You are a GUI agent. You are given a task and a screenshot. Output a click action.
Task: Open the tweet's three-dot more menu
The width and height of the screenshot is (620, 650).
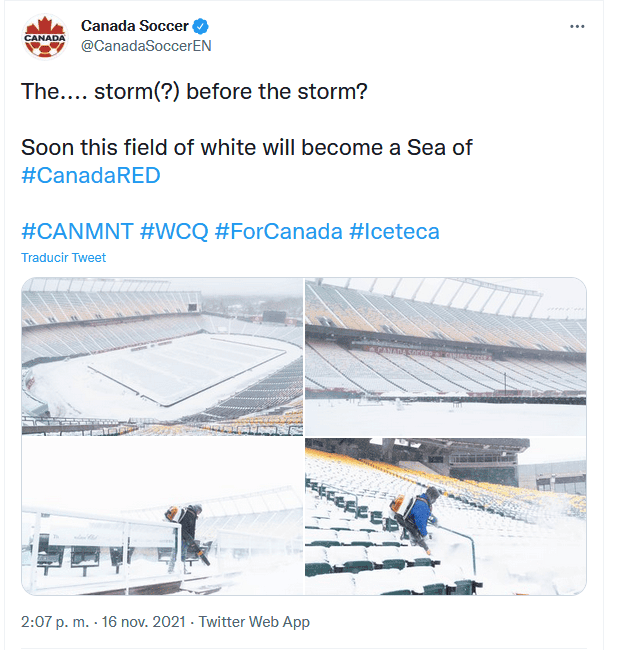576,27
